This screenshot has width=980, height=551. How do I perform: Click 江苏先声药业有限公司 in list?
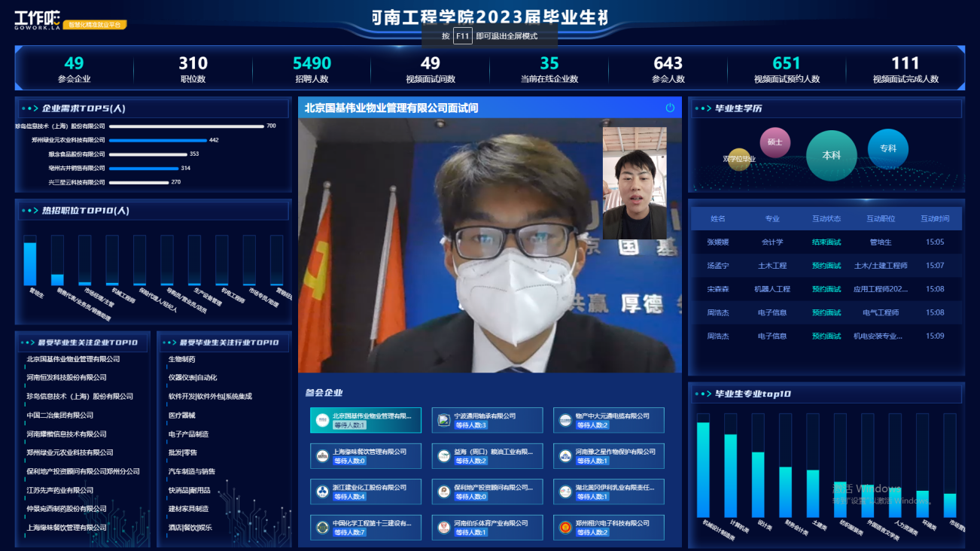click(x=60, y=491)
